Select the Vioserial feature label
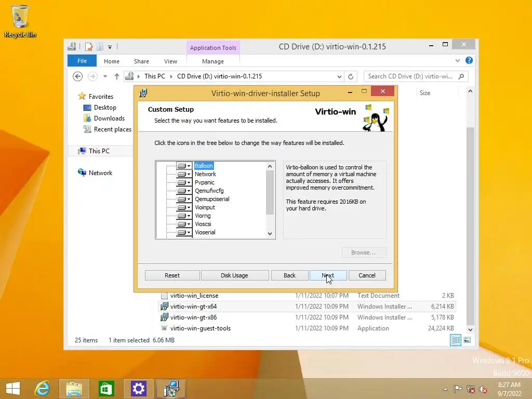This screenshot has height=399, width=532. (x=205, y=232)
